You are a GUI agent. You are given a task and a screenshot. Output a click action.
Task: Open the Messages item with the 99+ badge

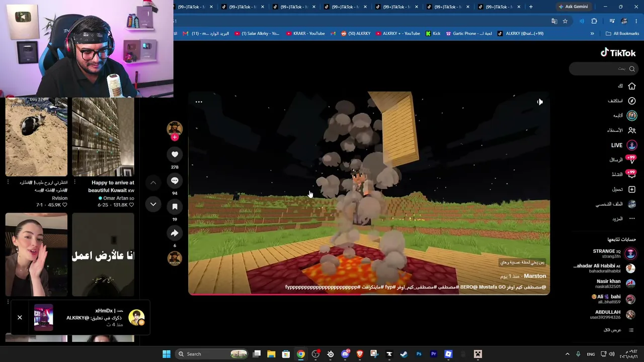[x=623, y=160]
